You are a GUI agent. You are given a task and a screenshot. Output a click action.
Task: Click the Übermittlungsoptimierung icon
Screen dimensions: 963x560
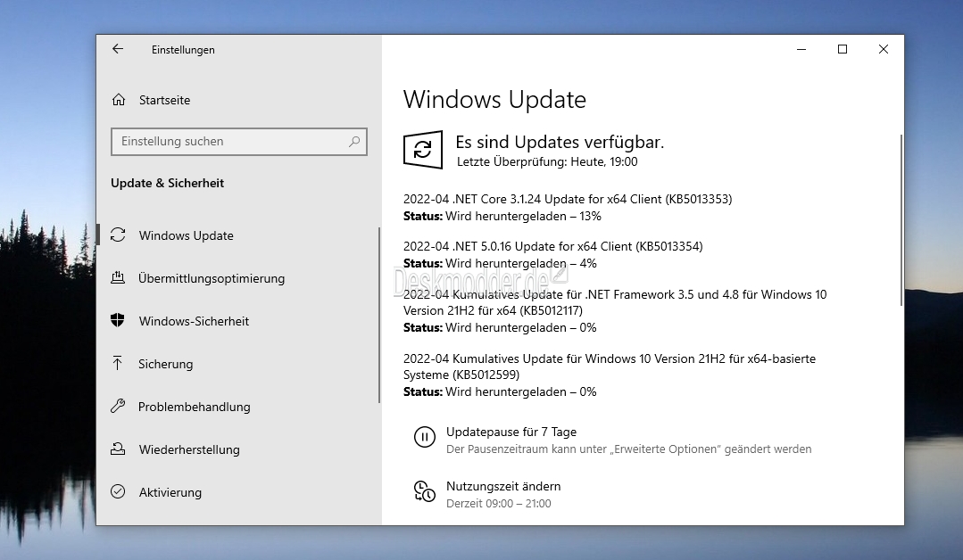(x=118, y=278)
